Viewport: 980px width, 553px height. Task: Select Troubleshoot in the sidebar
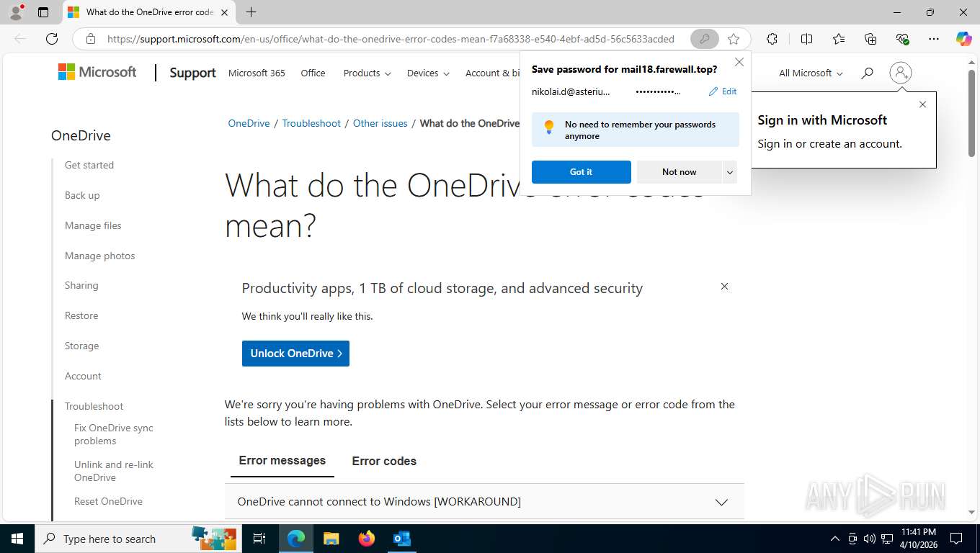point(94,406)
